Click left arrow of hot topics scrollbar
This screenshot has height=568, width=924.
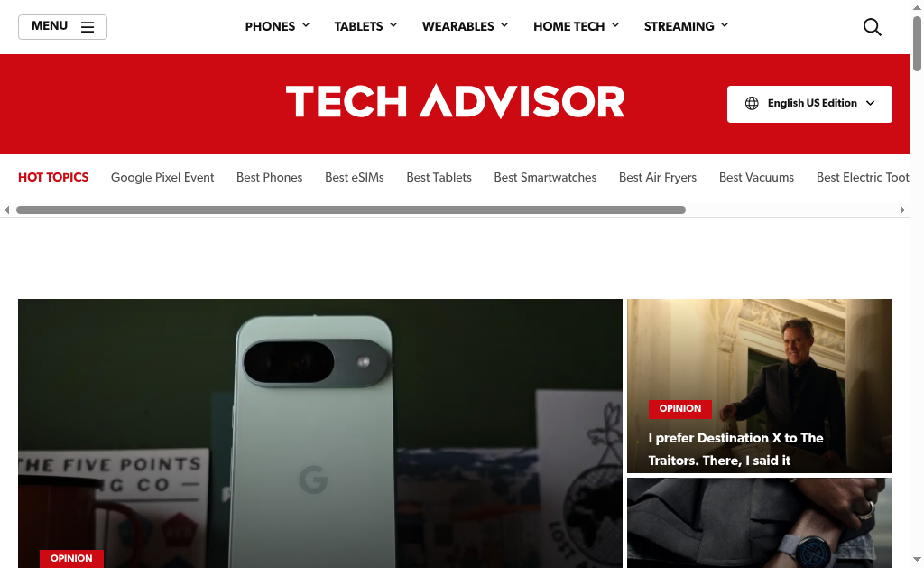tap(7, 210)
